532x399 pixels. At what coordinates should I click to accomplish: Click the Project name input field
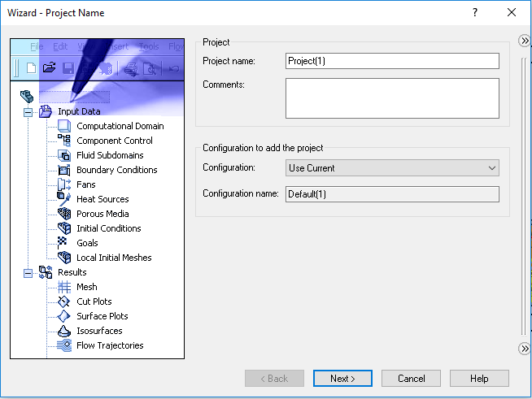point(392,61)
